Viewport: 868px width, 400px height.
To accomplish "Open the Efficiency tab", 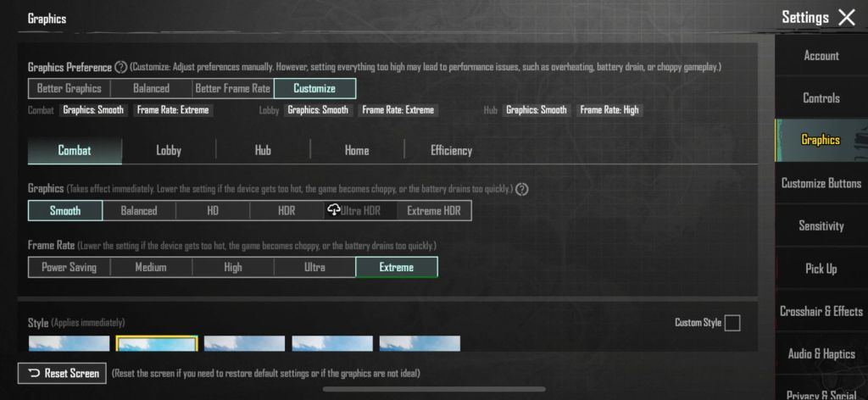I will pyautogui.click(x=451, y=151).
